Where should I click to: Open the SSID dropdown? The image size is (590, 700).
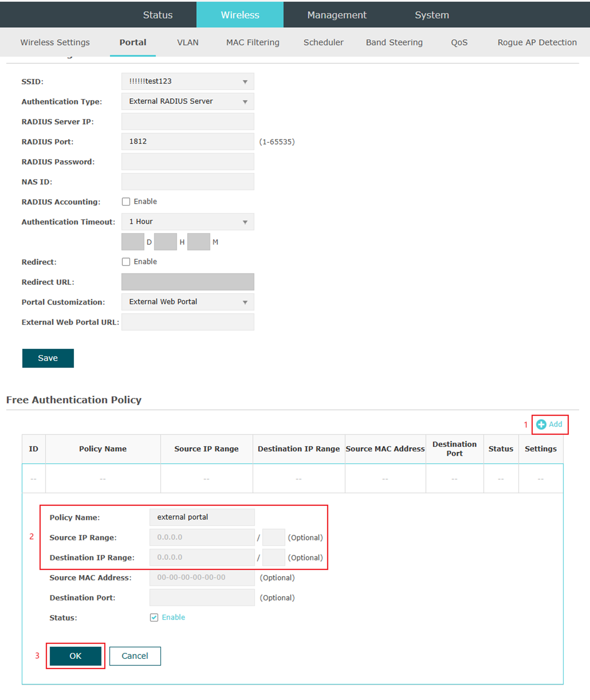click(187, 81)
